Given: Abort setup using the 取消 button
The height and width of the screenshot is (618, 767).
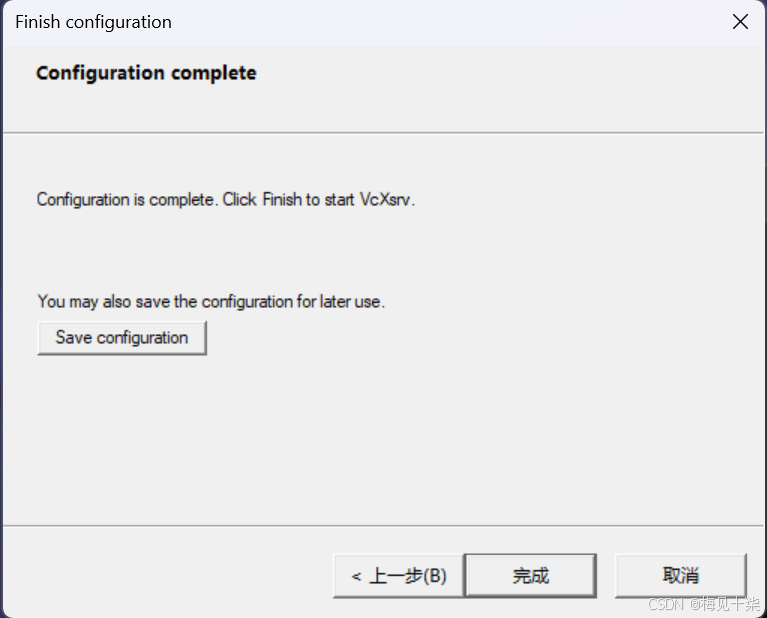Looking at the screenshot, I should 680,575.
